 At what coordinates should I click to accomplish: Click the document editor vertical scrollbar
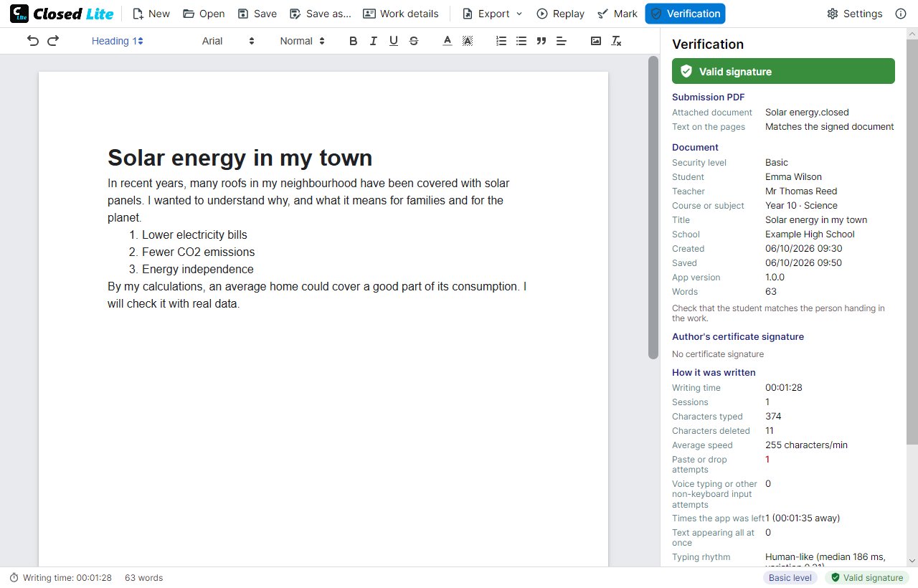point(653,207)
